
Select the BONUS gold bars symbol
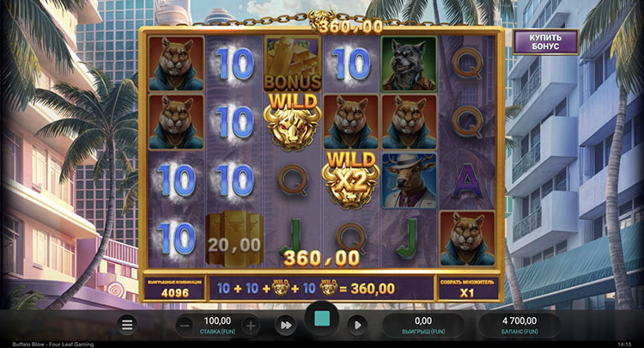coord(293,64)
